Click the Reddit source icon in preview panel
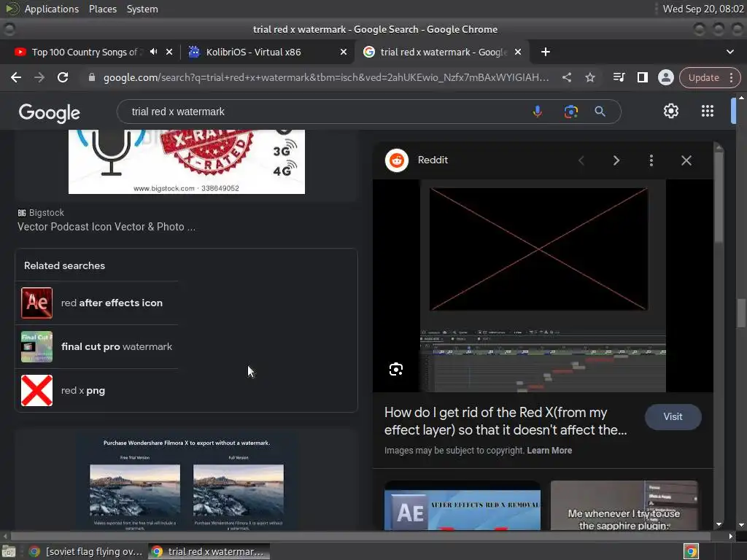 [396, 160]
